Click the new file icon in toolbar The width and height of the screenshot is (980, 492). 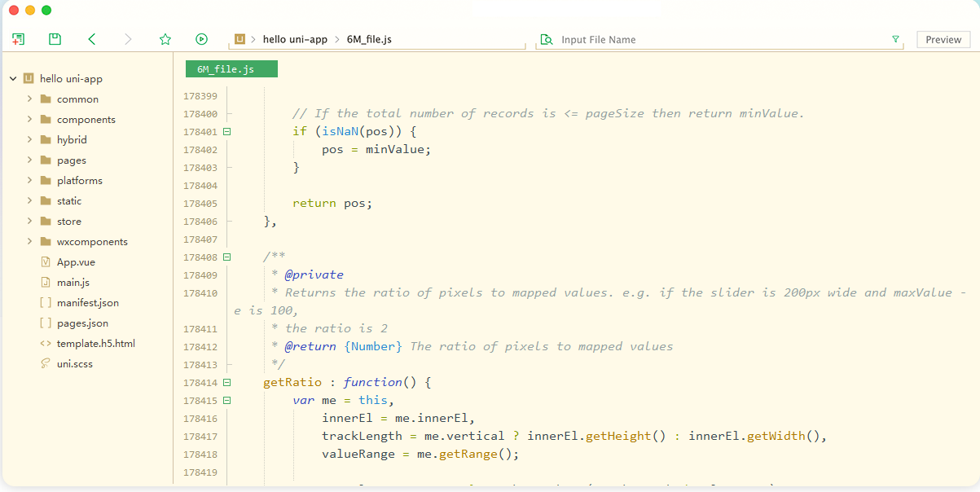point(18,39)
